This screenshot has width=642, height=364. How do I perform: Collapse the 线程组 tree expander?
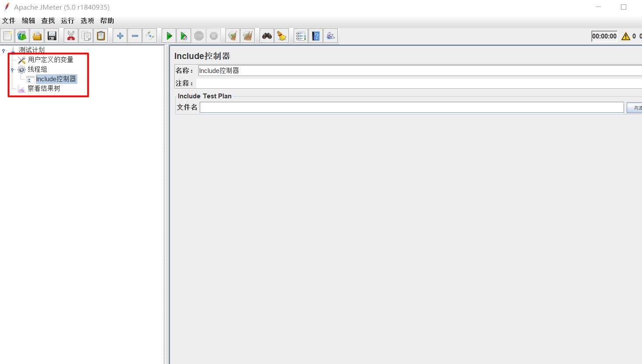pos(13,70)
